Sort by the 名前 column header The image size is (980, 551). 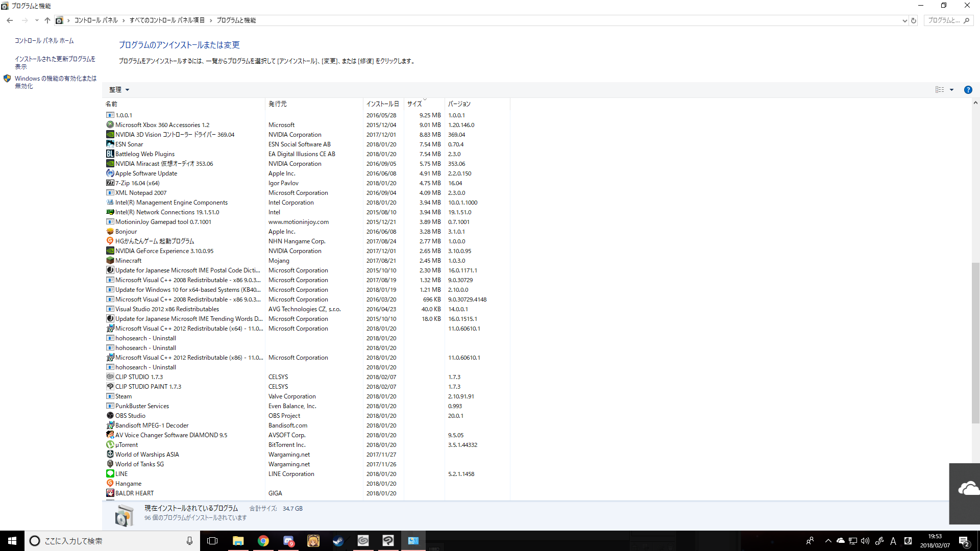111,104
